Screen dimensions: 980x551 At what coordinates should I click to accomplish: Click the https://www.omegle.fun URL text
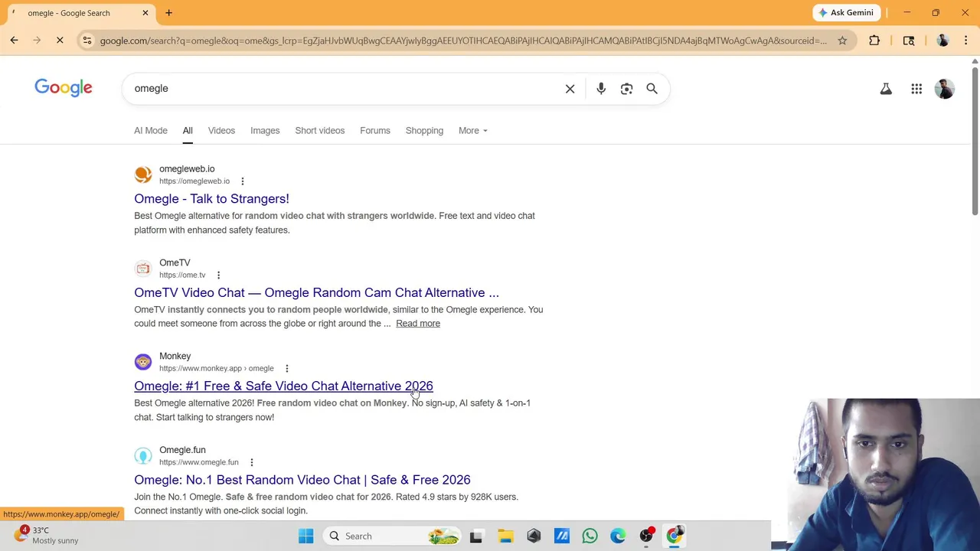pos(199,462)
